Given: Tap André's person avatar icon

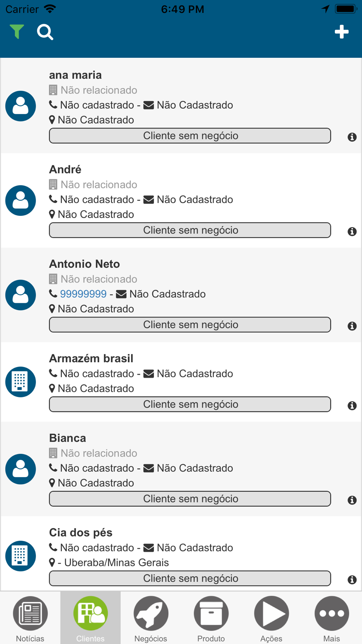Looking at the screenshot, I should coord(21,200).
